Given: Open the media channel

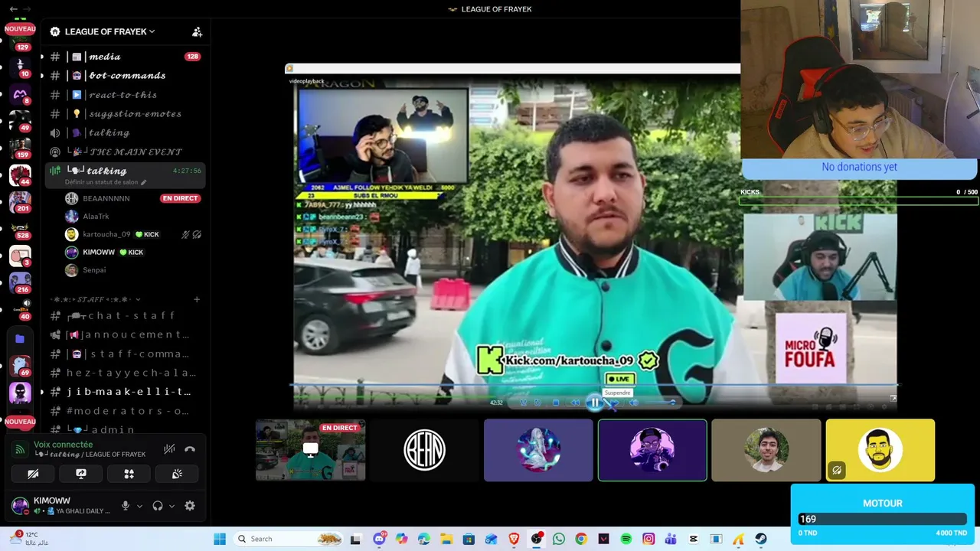Looking at the screenshot, I should pos(126,57).
